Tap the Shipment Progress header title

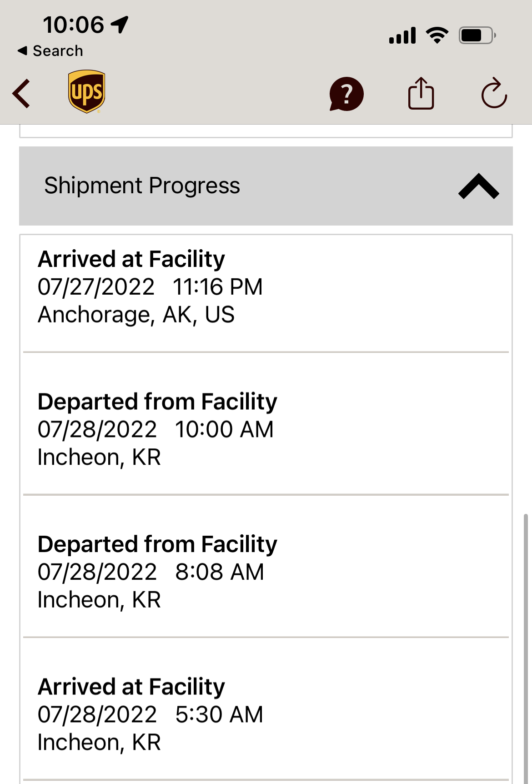[x=142, y=186]
